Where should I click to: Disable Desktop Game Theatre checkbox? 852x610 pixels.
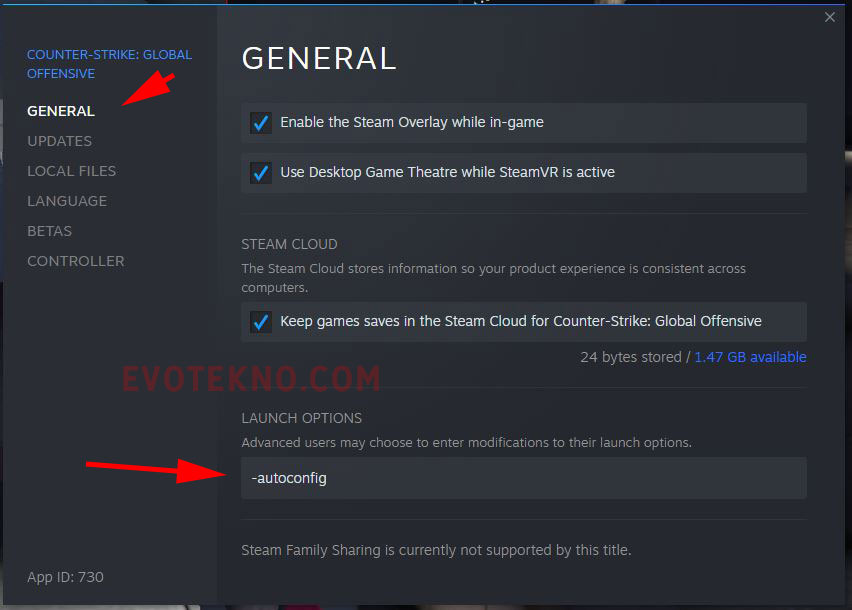[x=261, y=173]
